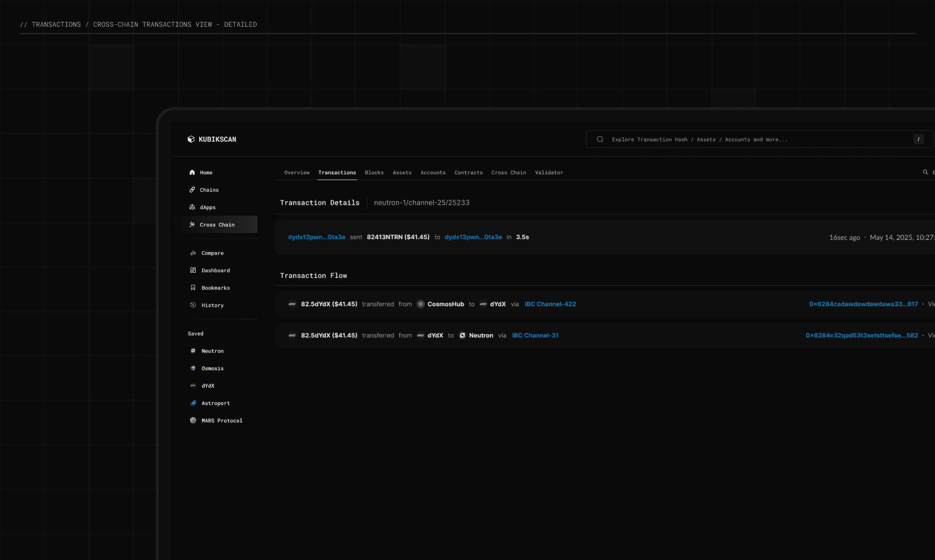Open the saved Neutron chain
This screenshot has width=935, height=560.
[212, 351]
